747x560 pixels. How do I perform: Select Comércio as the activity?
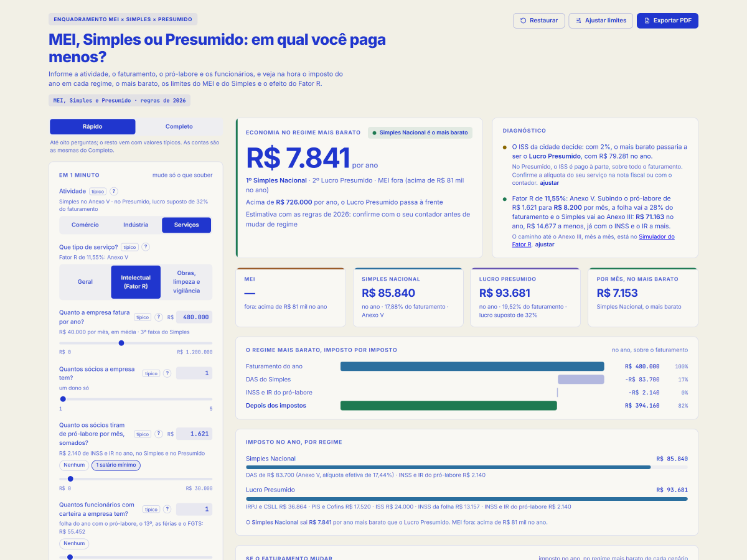pos(85,225)
